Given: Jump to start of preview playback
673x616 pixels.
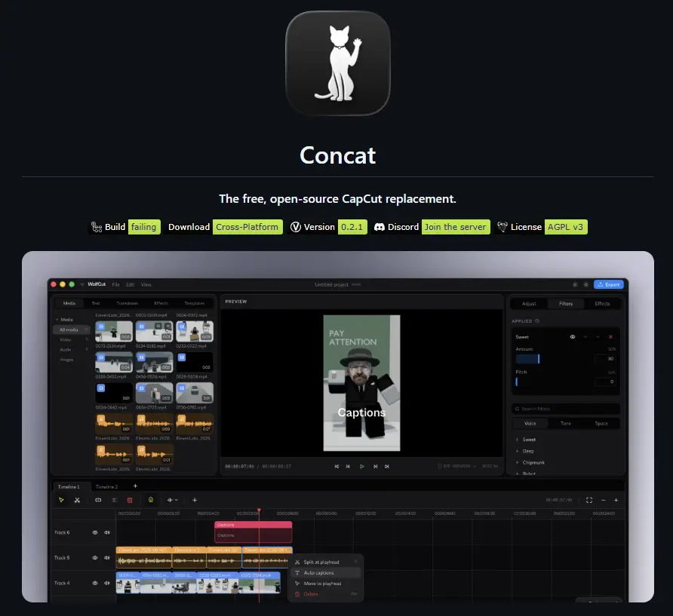Looking at the screenshot, I should pos(336,466).
